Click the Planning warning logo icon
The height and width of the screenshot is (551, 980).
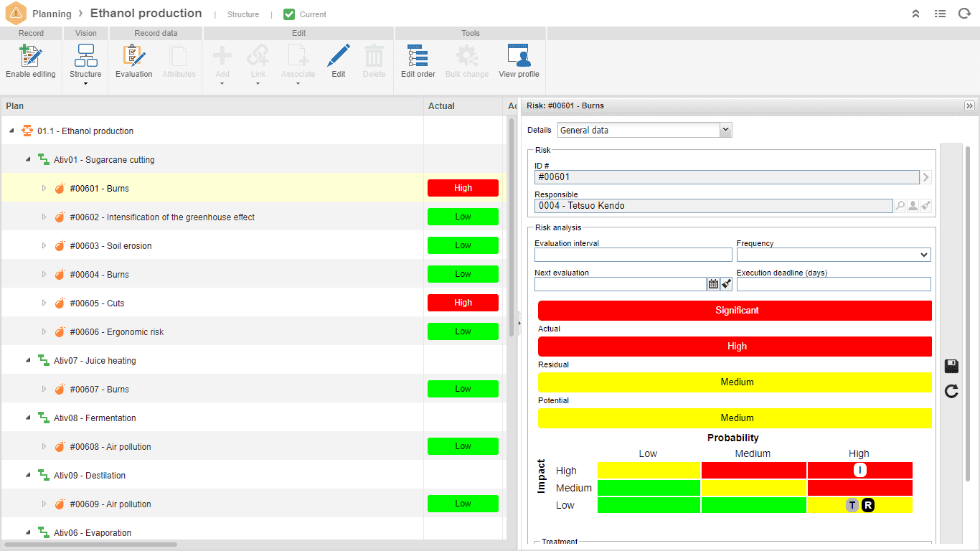[15, 14]
